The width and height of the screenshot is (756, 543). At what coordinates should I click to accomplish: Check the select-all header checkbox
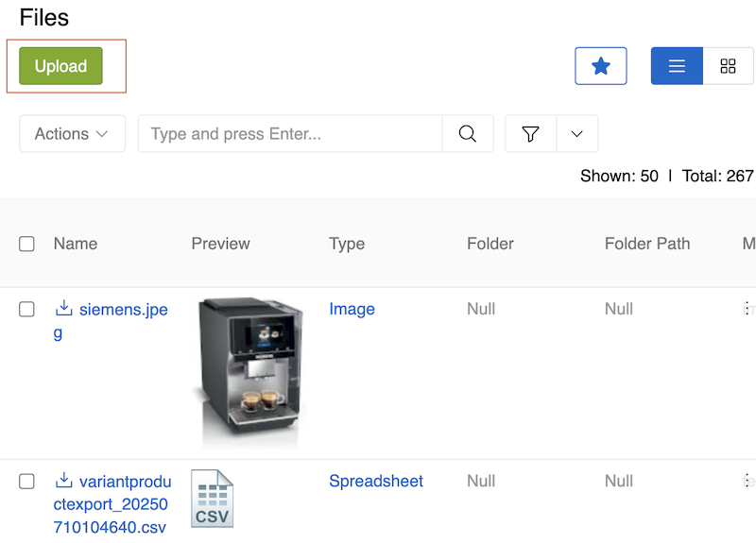tap(27, 244)
